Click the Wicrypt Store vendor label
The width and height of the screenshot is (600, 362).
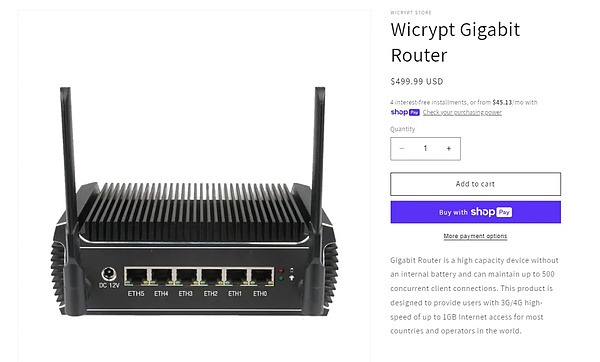coord(411,13)
